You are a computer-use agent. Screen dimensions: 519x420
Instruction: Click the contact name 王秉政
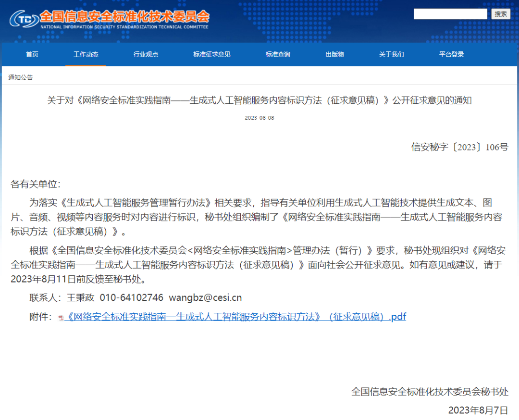[x=80, y=297]
